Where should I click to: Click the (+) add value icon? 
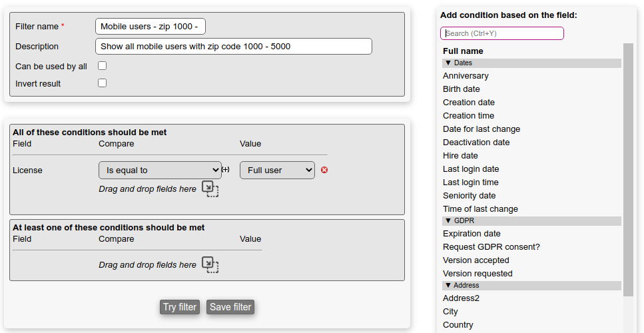(225, 170)
